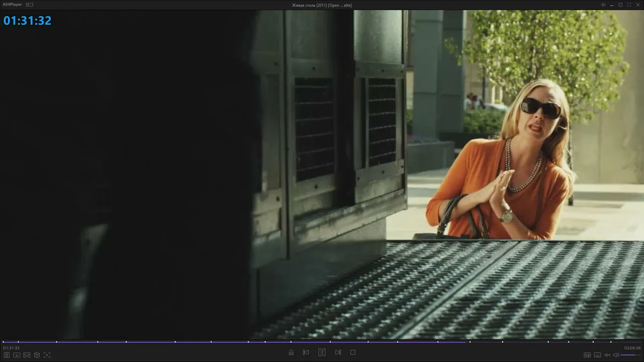This screenshot has width=644, height=362.
Task: Click the total duration 02:06:58 label
Action: click(x=632, y=348)
